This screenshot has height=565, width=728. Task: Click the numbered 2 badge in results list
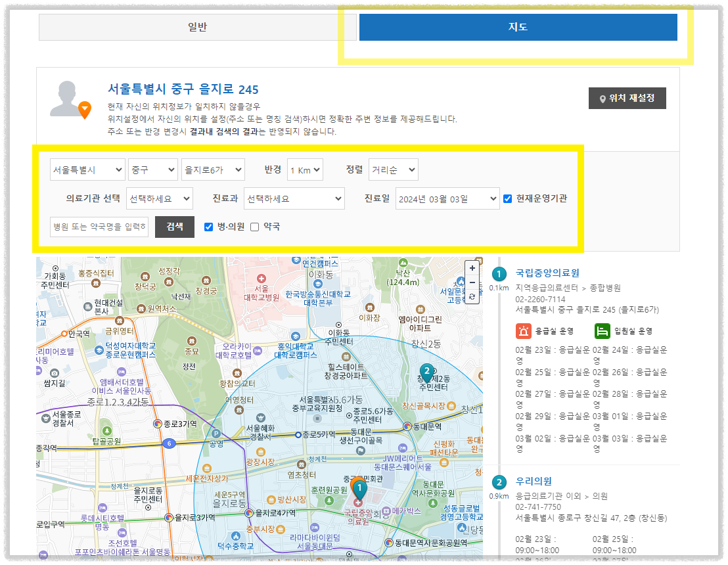[499, 482]
